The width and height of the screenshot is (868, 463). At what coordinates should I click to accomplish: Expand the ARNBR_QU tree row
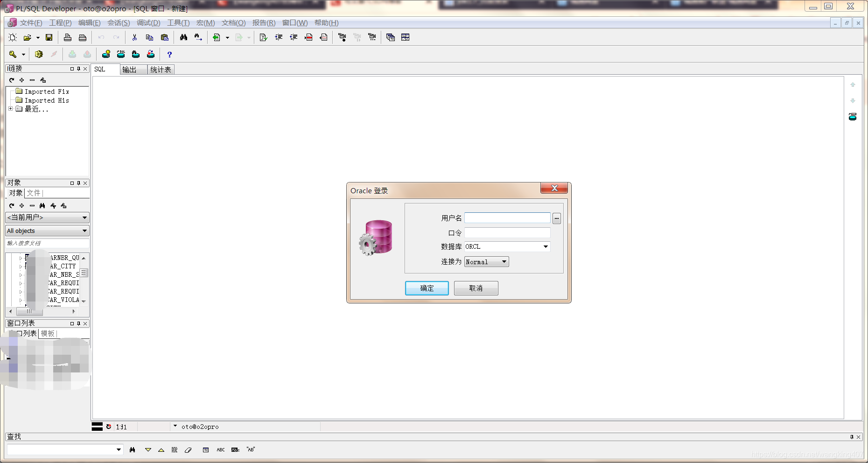[21, 258]
